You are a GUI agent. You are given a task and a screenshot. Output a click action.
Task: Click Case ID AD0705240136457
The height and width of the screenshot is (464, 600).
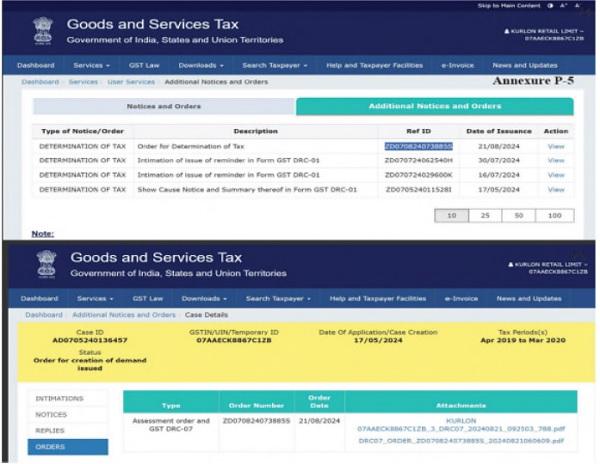click(x=90, y=340)
